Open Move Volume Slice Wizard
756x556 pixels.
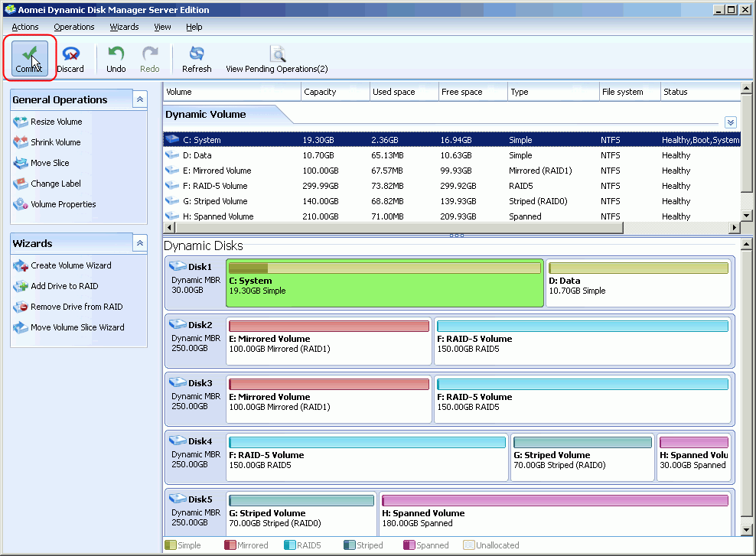(x=77, y=327)
